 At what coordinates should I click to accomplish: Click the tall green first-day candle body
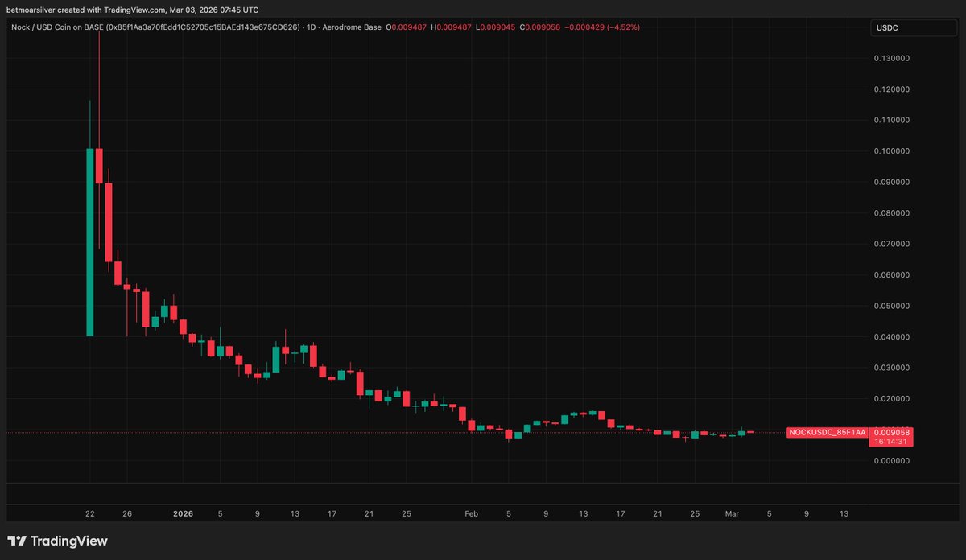pos(90,242)
